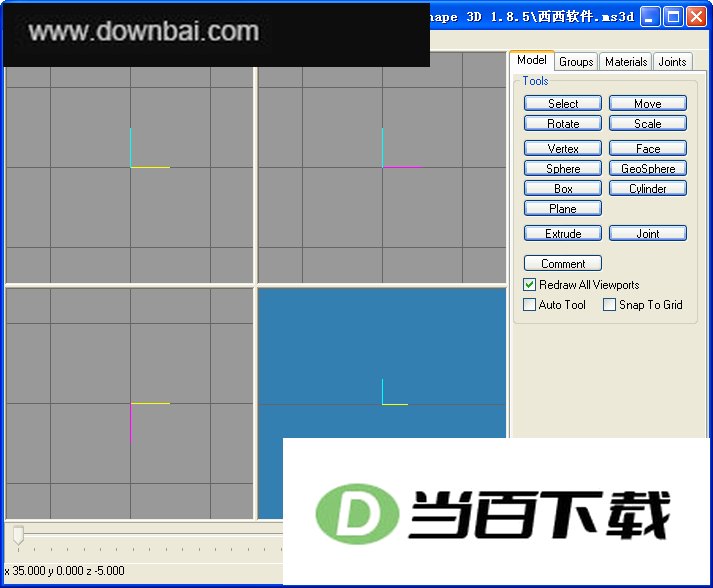Click the Scale tool button

pyautogui.click(x=648, y=123)
